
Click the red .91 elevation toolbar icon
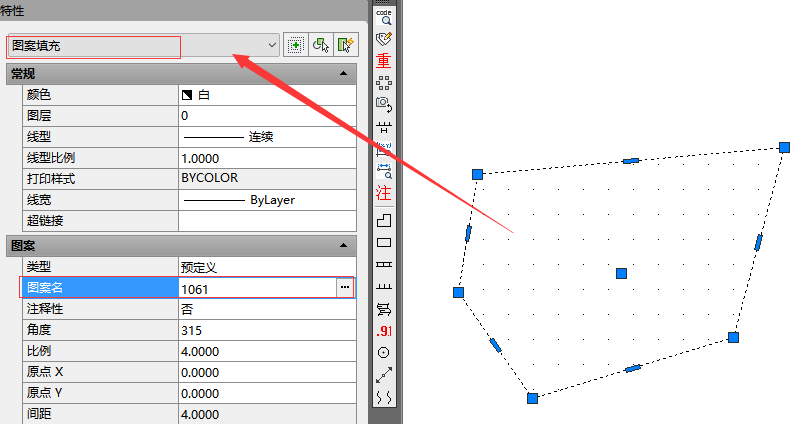coord(383,331)
